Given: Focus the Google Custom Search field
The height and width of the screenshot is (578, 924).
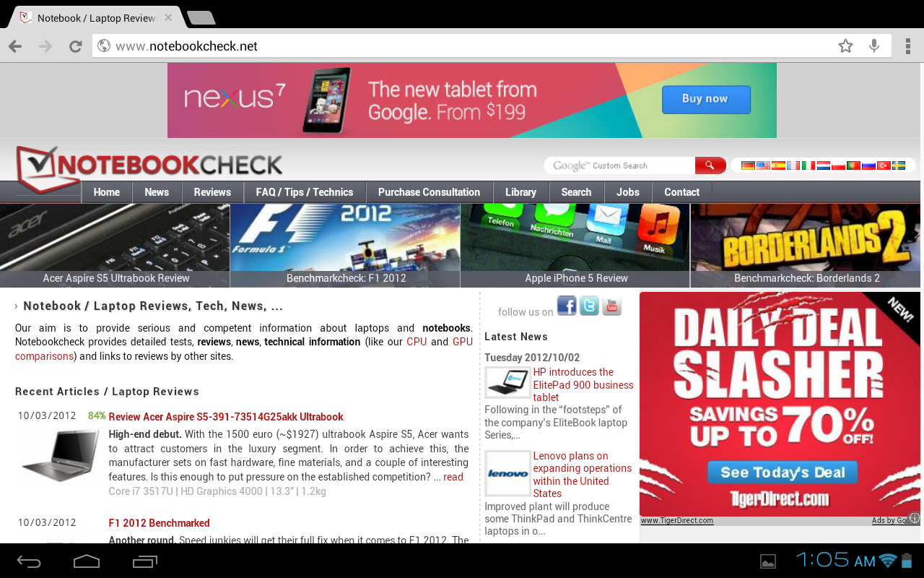Looking at the screenshot, I should [x=620, y=165].
